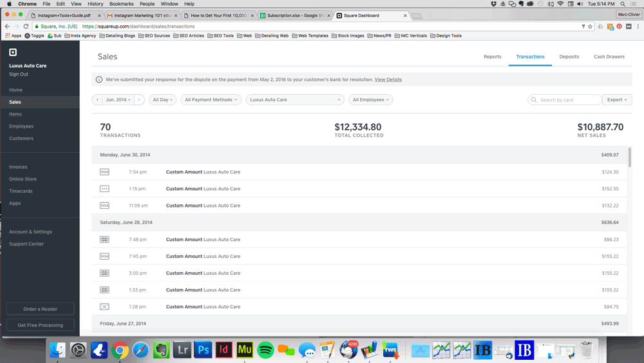
Task: Open Online Store in the sidebar
Action: pyautogui.click(x=23, y=179)
